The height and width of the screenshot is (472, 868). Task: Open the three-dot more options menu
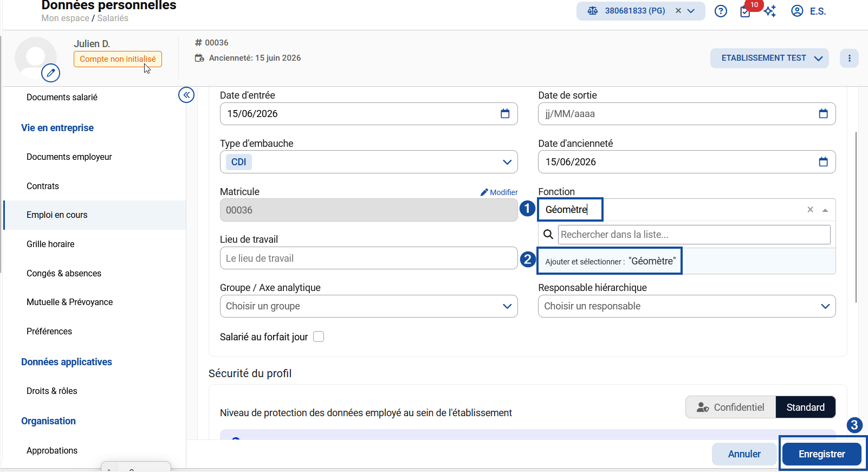(850, 58)
